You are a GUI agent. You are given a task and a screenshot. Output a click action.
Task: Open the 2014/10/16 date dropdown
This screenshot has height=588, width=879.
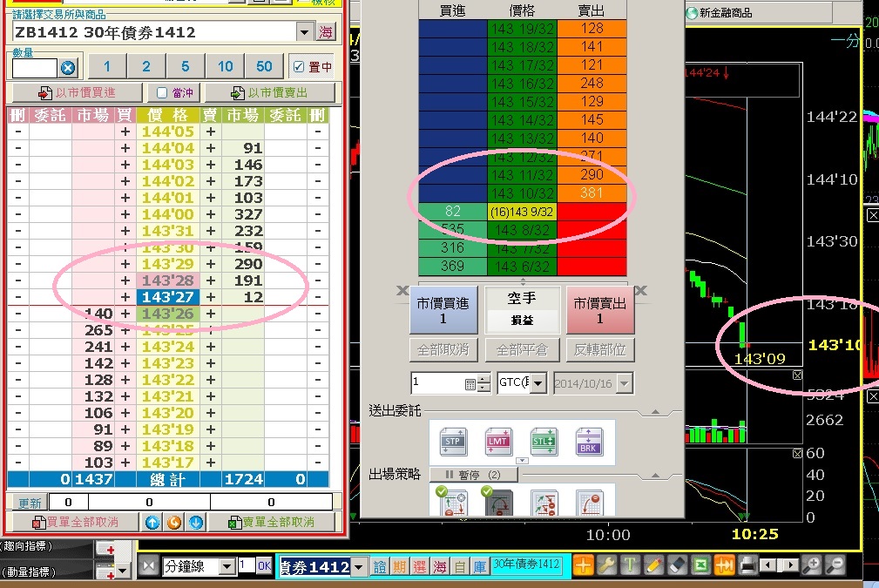[625, 384]
